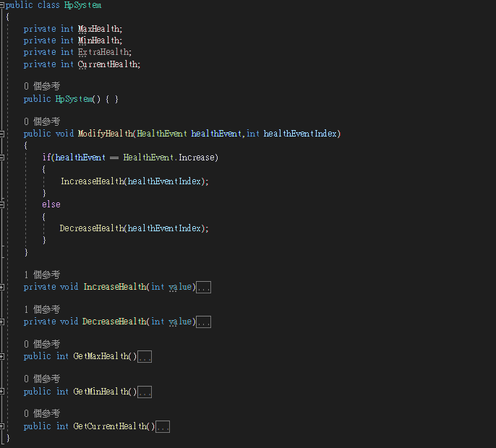This screenshot has width=496, height=448.
Task: Expand the GetCurrentHealth method outline
Action: (2, 426)
